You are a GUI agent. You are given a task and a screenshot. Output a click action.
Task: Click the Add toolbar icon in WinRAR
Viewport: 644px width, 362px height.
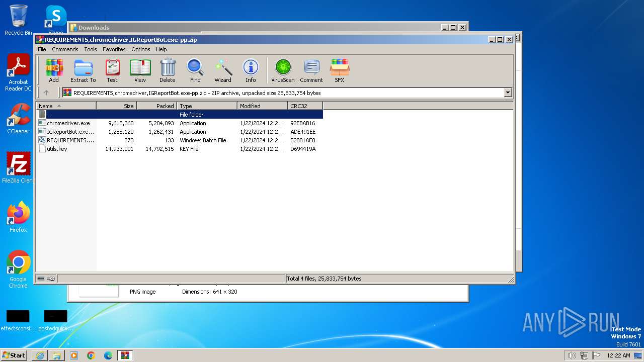pos(54,71)
